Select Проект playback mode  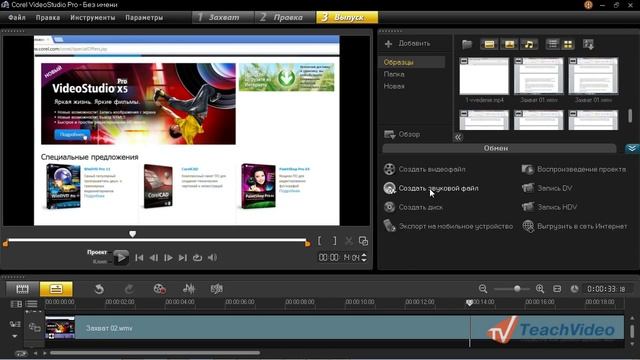point(97,252)
